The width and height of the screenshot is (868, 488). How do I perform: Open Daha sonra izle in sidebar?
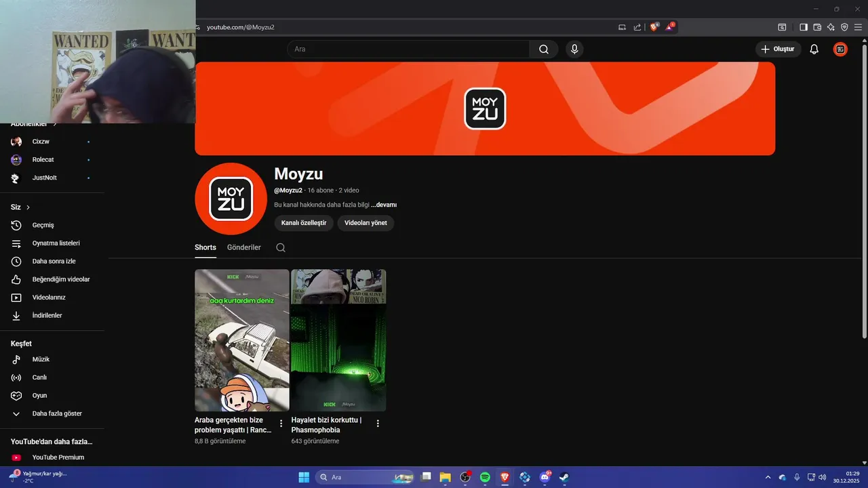tap(52, 261)
